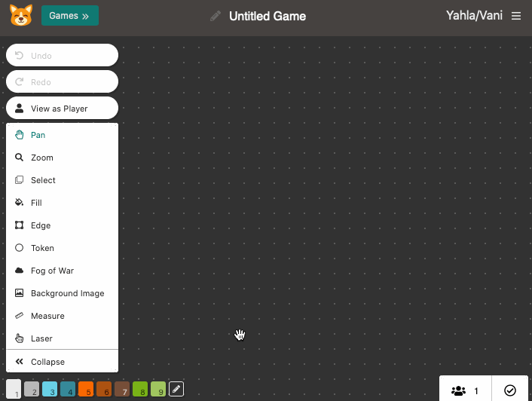The height and width of the screenshot is (401, 532).
Task: Click the checkmark status button
Action: coord(510,390)
